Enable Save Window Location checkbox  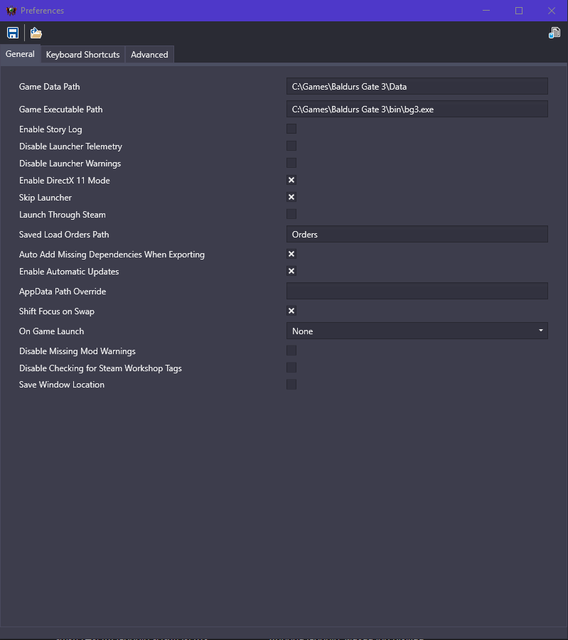click(291, 384)
